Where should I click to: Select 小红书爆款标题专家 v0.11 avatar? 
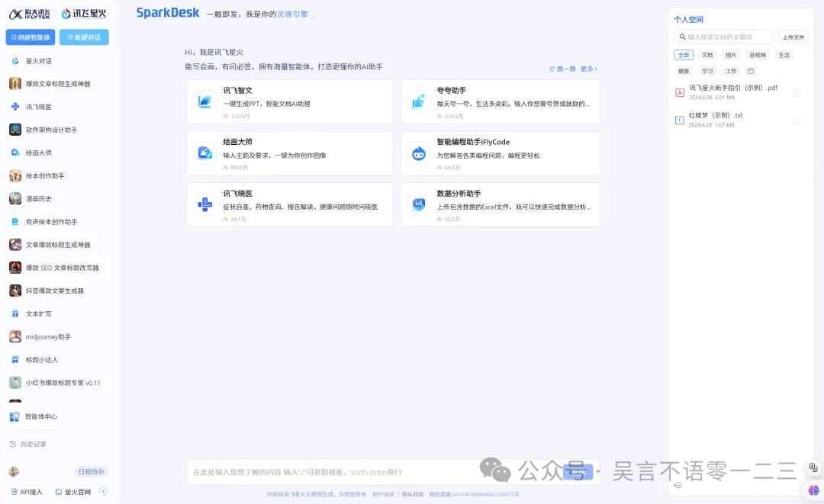pos(15,383)
